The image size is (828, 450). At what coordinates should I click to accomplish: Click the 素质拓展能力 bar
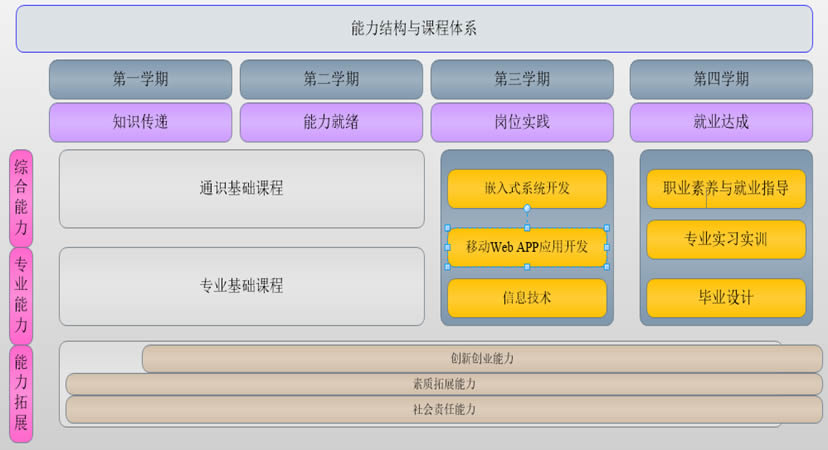[444, 384]
